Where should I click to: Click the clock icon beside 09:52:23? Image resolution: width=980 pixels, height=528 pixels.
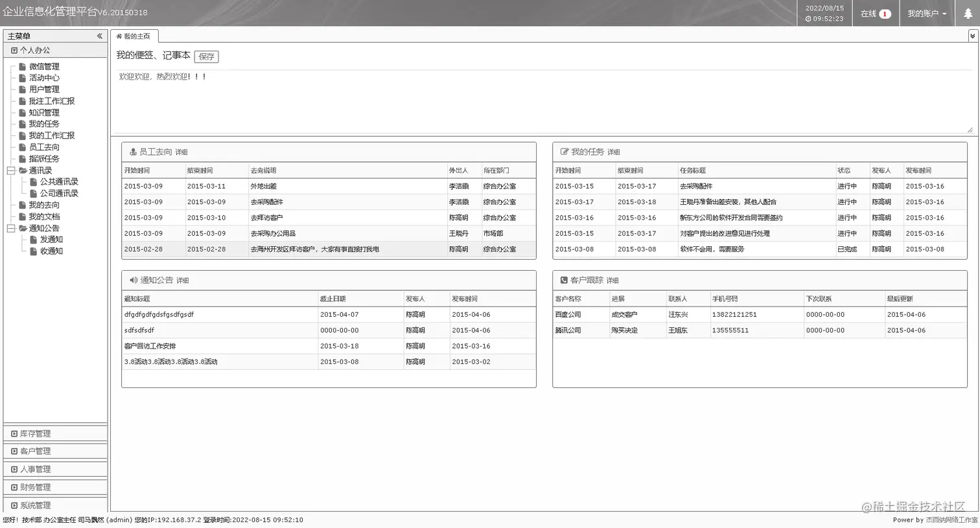(x=808, y=19)
